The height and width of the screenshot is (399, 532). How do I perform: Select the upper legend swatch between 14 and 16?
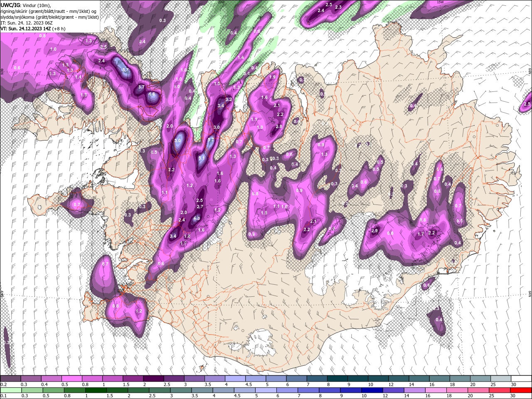pyautogui.click(x=419, y=379)
